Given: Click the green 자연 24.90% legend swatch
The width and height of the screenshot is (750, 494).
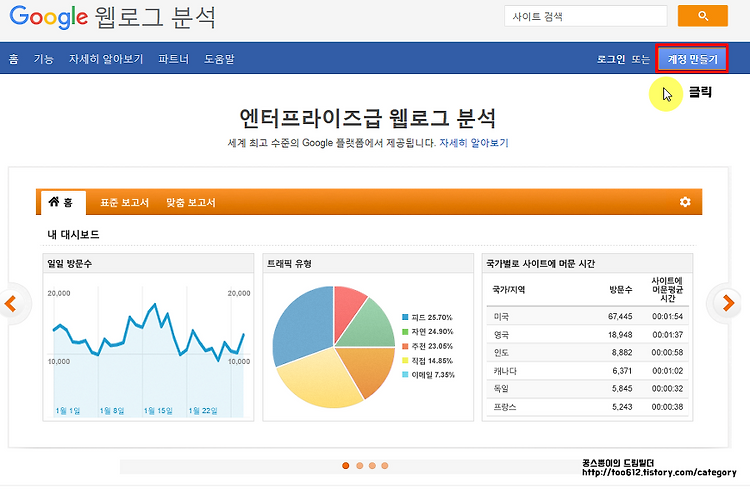Looking at the screenshot, I should click(x=405, y=331).
